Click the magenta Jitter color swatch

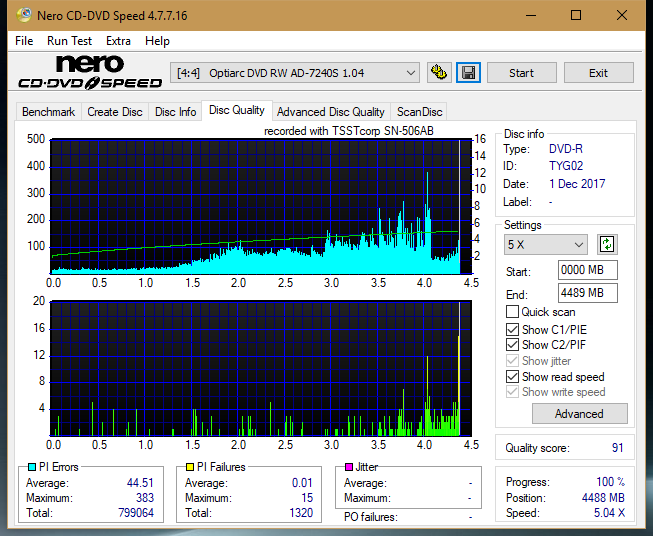[349, 467]
